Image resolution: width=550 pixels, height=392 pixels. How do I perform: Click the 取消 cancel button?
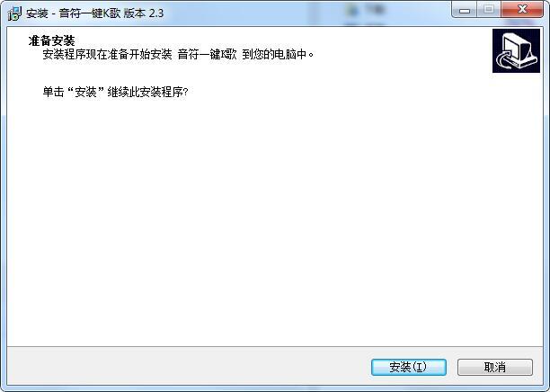(x=495, y=367)
